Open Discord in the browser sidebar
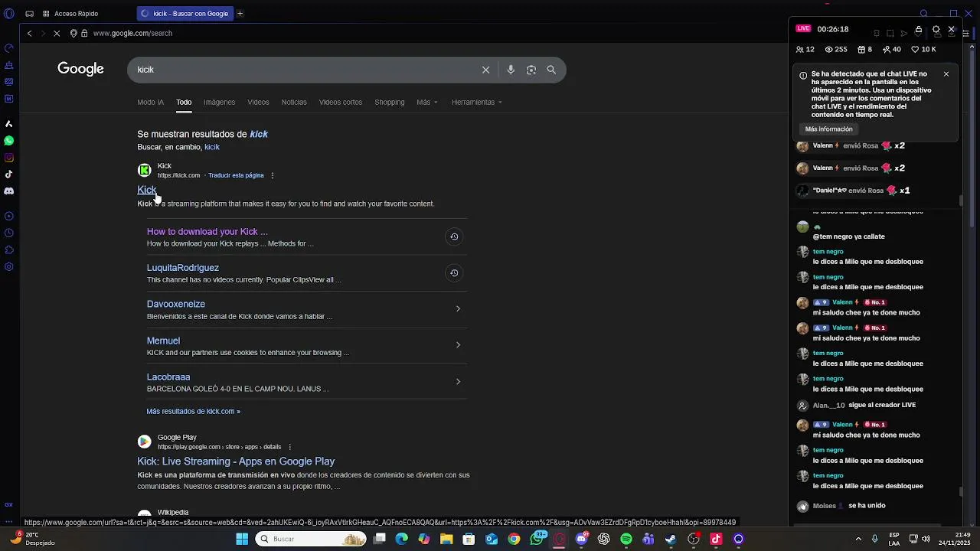 (8, 191)
